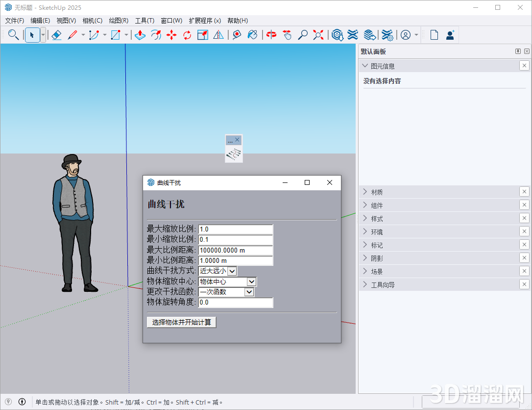
Task: Select the Offset tool
Action: [156, 35]
